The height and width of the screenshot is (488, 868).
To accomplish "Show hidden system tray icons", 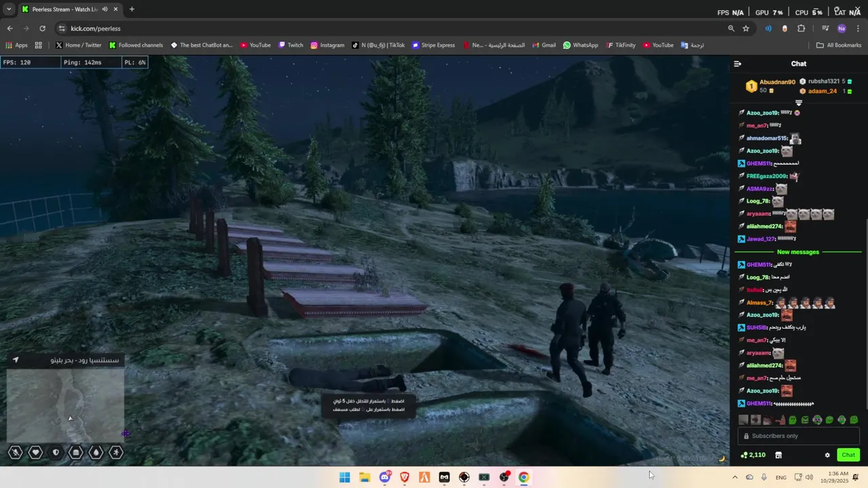I will click(734, 477).
